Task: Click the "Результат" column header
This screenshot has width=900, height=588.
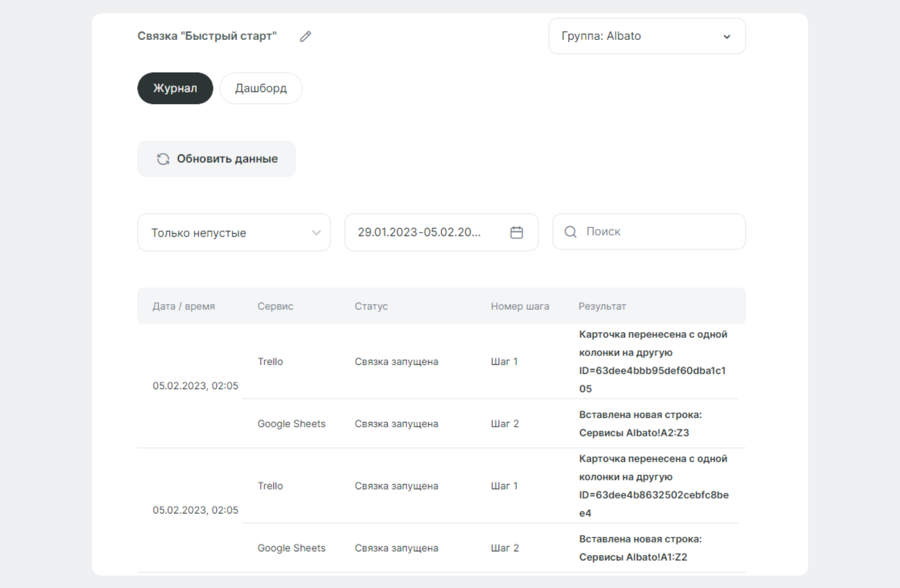Action: [602, 306]
